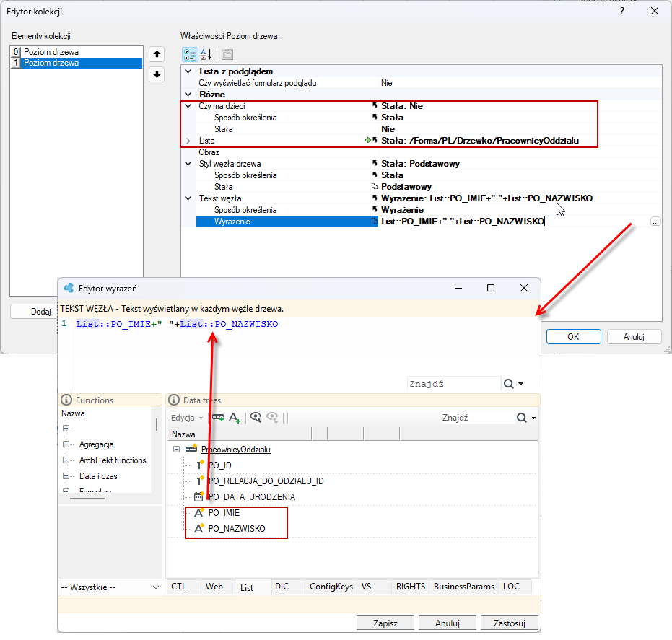Collapse the Czy ma dzieci property
The image size is (672, 640).
coord(188,106)
